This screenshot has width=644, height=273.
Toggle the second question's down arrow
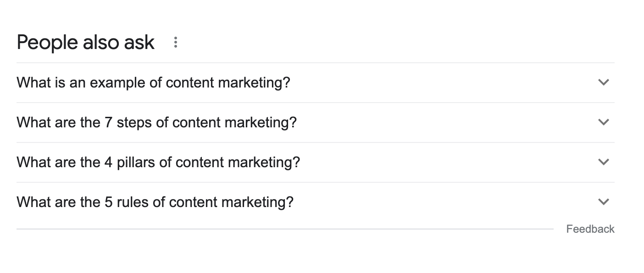click(604, 122)
